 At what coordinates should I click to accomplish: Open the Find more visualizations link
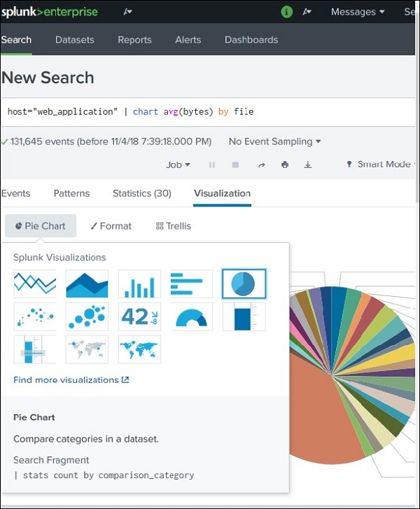71,380
